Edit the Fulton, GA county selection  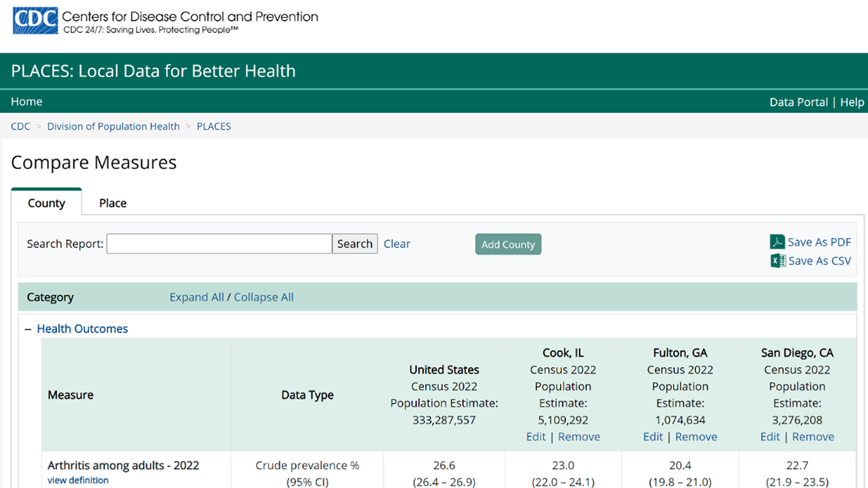[x=653, y=436]
